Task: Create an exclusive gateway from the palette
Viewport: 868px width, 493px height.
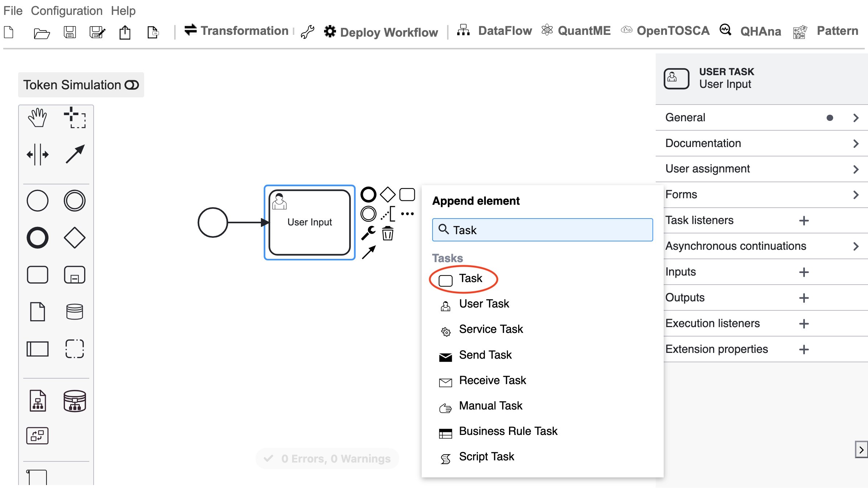Action: [x=75, y=238]
